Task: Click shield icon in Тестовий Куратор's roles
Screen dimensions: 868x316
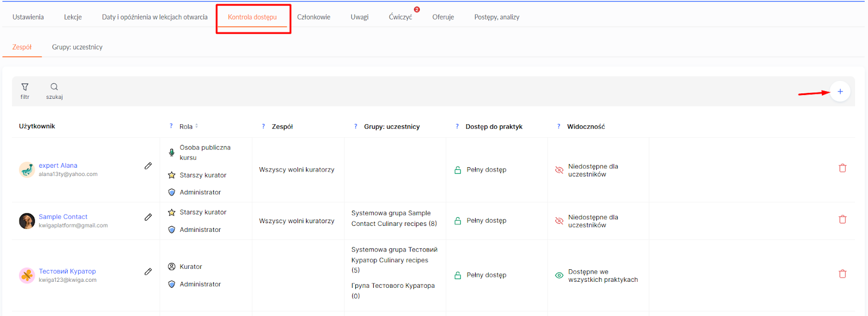Action: tap(171, 284)
